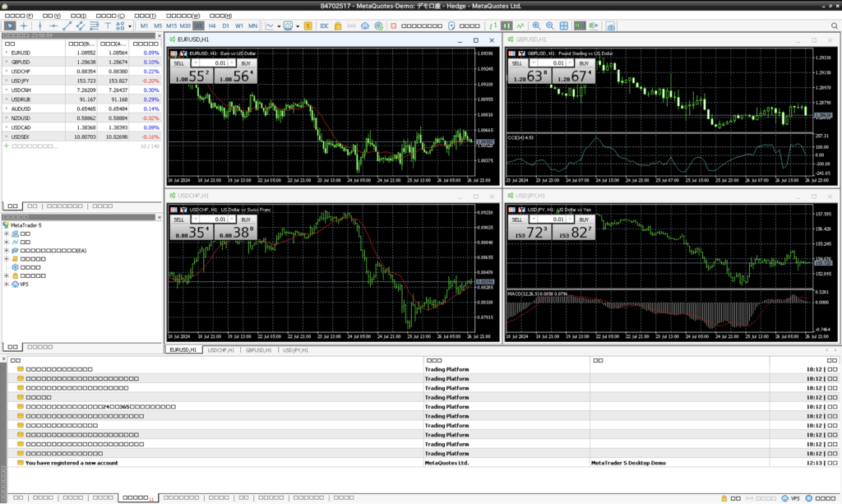Switch to the USDJPY,H1 chart tab
The image size is (842, 504).
tap(296, 350)
